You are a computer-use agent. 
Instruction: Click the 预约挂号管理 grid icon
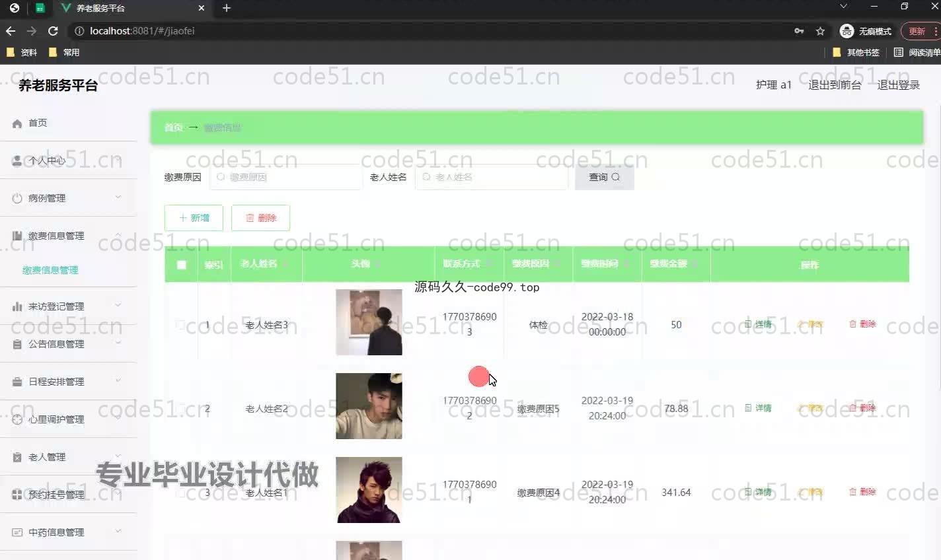[x=17, y=495]
